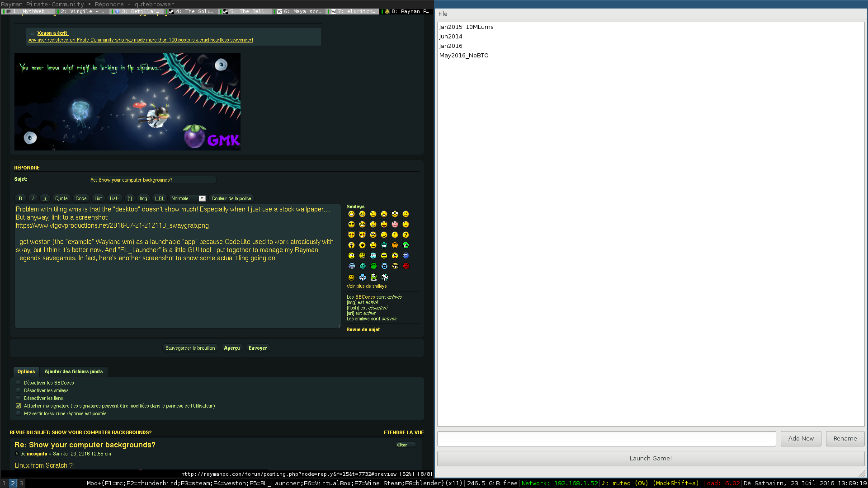Enable 'Désactiver les BBCodes' checkbox
The image size is (868, 488).
click(19, 383)
